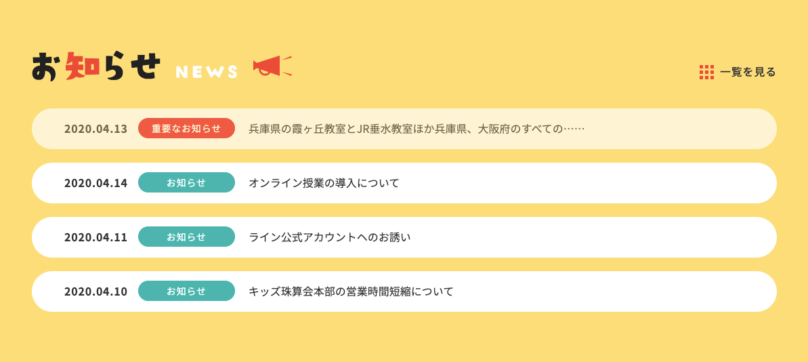Open the ライン公式アカウントへのお誘い article
The height and width of the screenshot is (362, 808).
(x=330, y=237)
